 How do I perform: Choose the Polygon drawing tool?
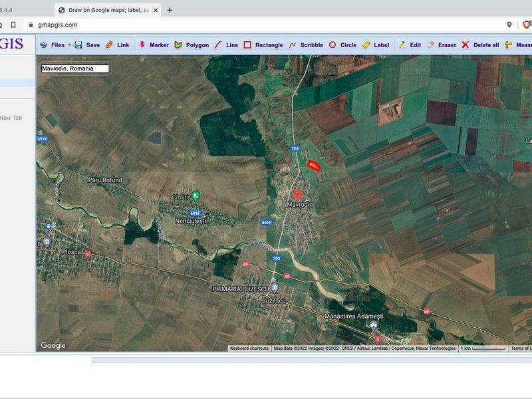(192, 45)
